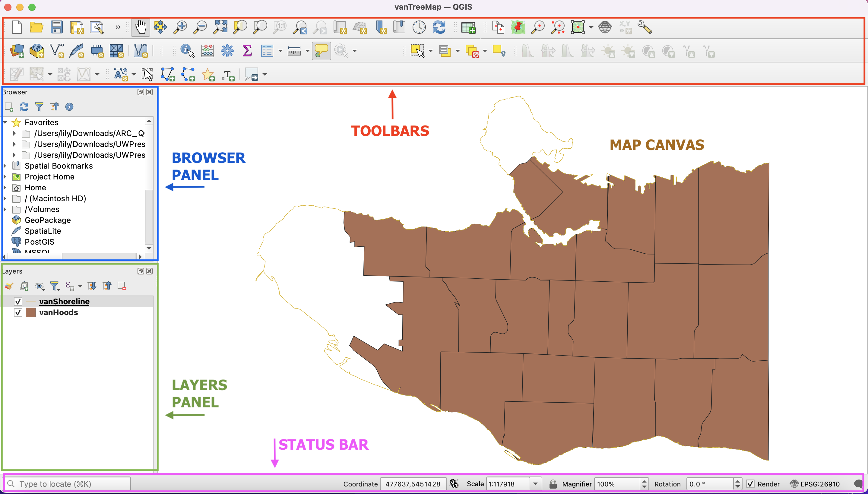Screen dimensions: 868x494
Task: Click the Save Project floppy icon
Action: coord(56,27)
